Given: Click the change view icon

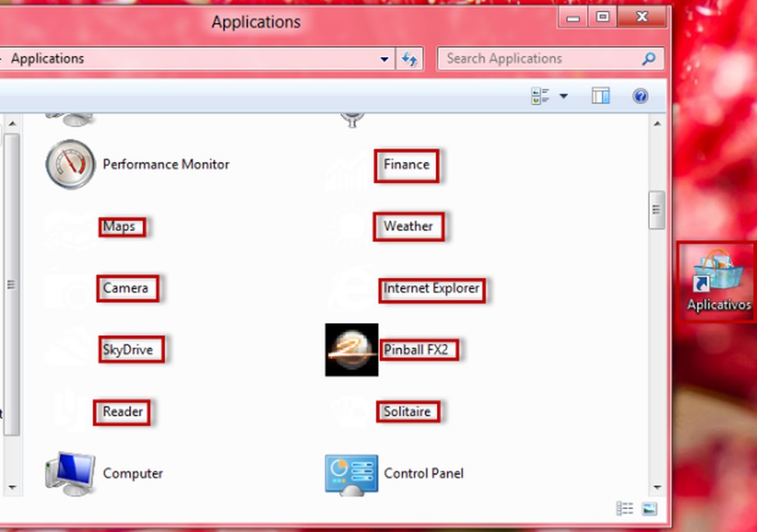Looking at the screenshot, I should tap(540, 96).
